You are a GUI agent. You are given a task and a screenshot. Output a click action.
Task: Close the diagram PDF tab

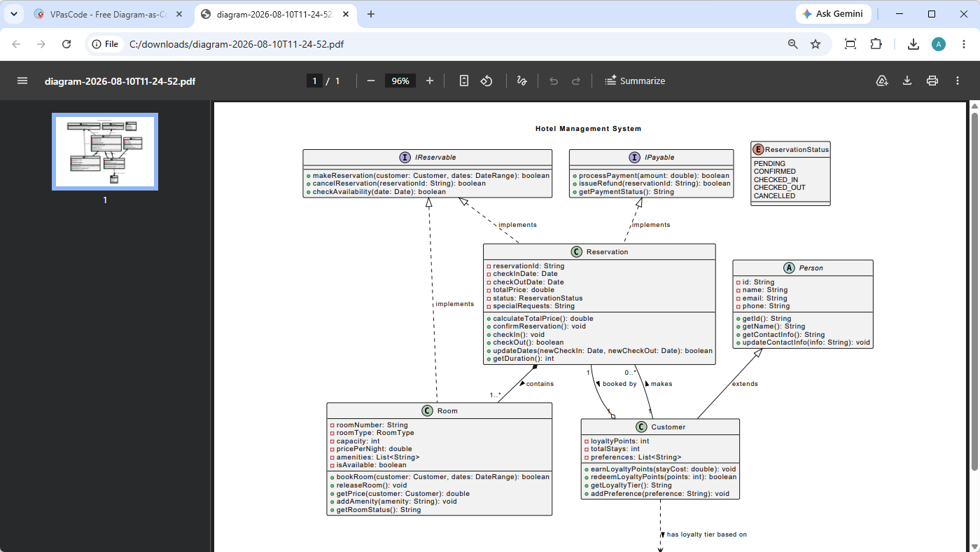[x=346, y=14]
